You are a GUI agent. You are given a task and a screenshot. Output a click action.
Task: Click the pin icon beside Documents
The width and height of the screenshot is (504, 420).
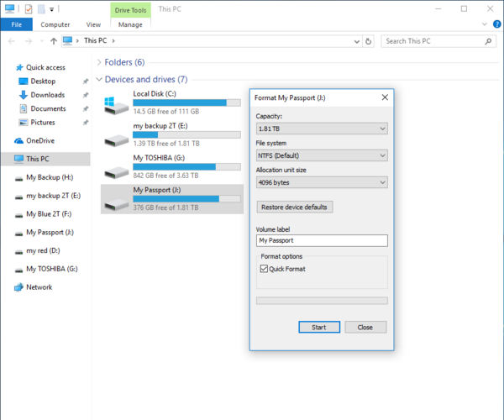pos(85,109)
